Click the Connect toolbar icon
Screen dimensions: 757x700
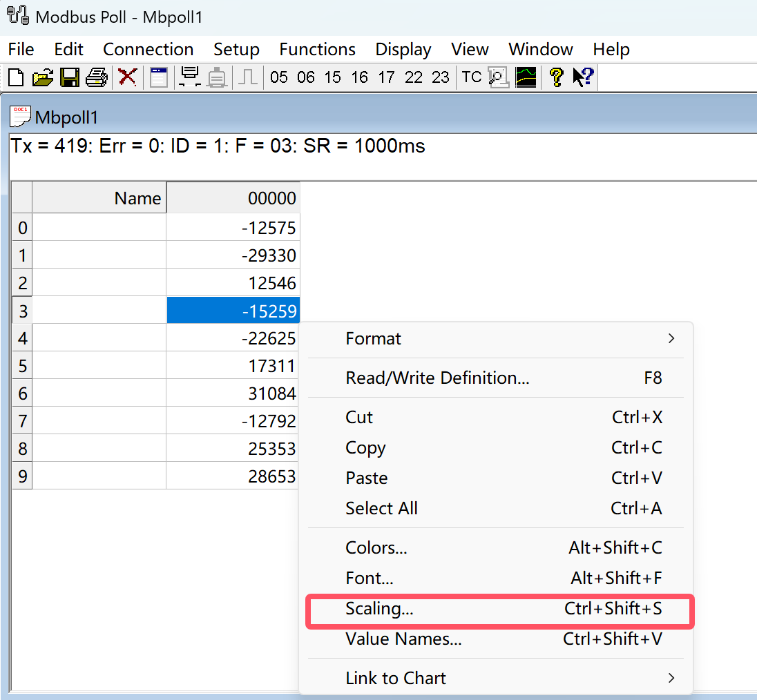point(190,77)
